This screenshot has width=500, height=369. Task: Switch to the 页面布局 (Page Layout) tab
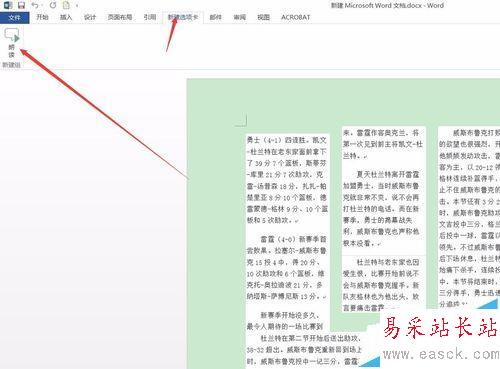click(x=120, y=17)
